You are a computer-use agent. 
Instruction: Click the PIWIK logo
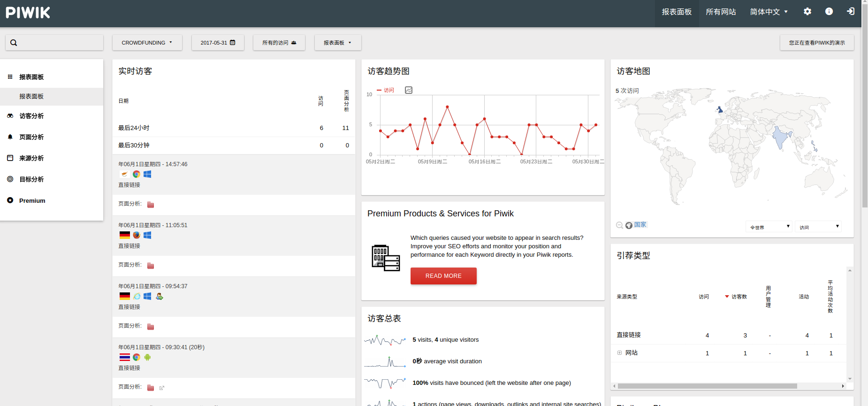point(28,13)
